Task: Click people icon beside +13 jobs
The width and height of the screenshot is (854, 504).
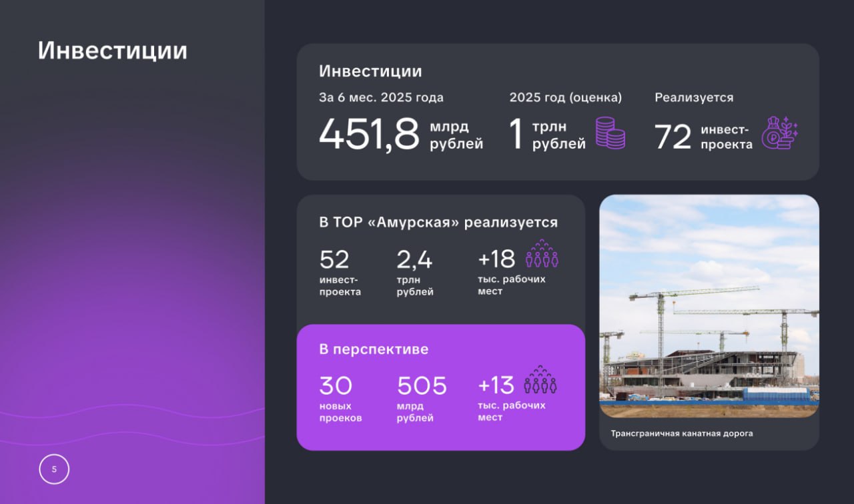Action: pyautogui.click(x=540, y=380)
